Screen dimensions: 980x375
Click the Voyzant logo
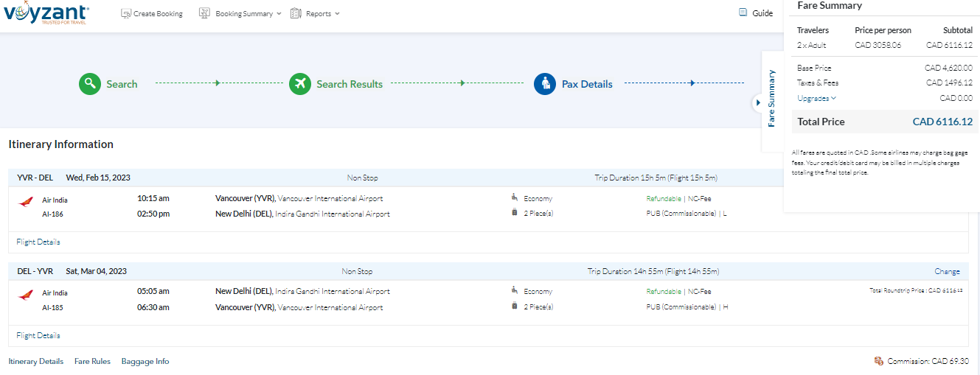(x=46, y=14)
